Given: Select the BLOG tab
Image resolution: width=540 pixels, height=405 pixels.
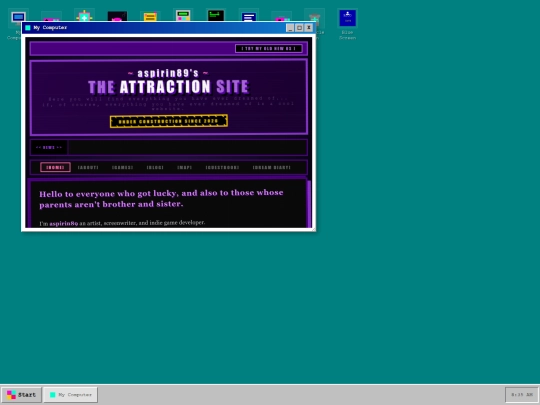Looking at the screenshot, I should pos(155,167).
